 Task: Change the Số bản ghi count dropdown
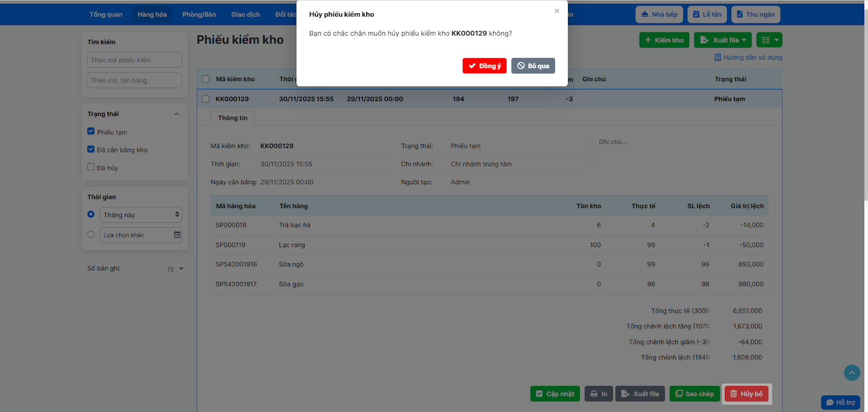[x=175, y=269]
